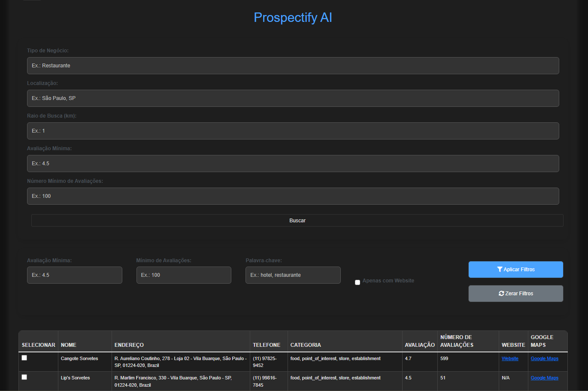Viewport: 588px width, 391px height.
Task: Select the Raio de Busca (km) field
Action: coord(293,131)
